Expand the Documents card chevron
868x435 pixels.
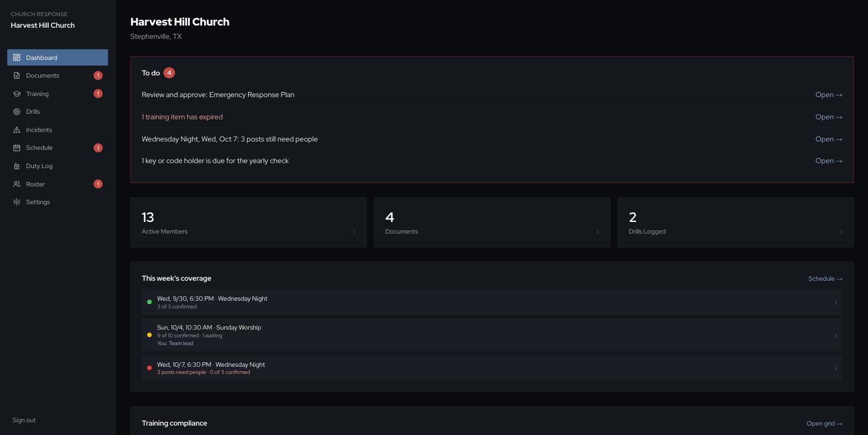click(x=598, y=232)
